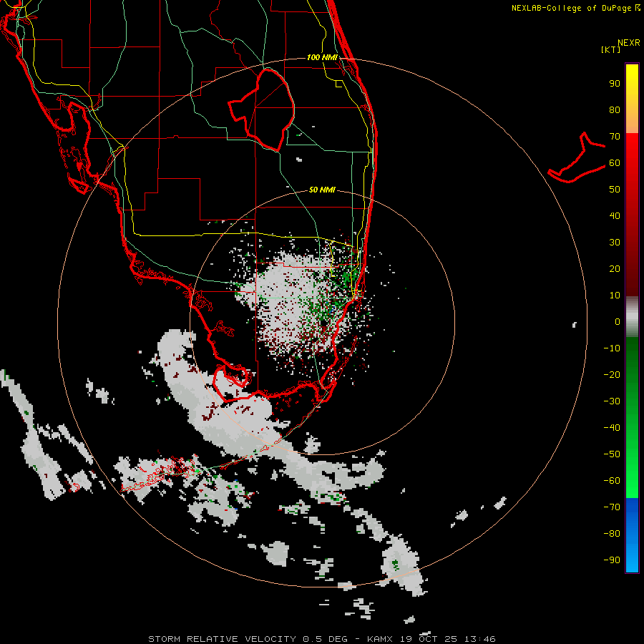Click the -20 value on velocity scale

(612, 374)
